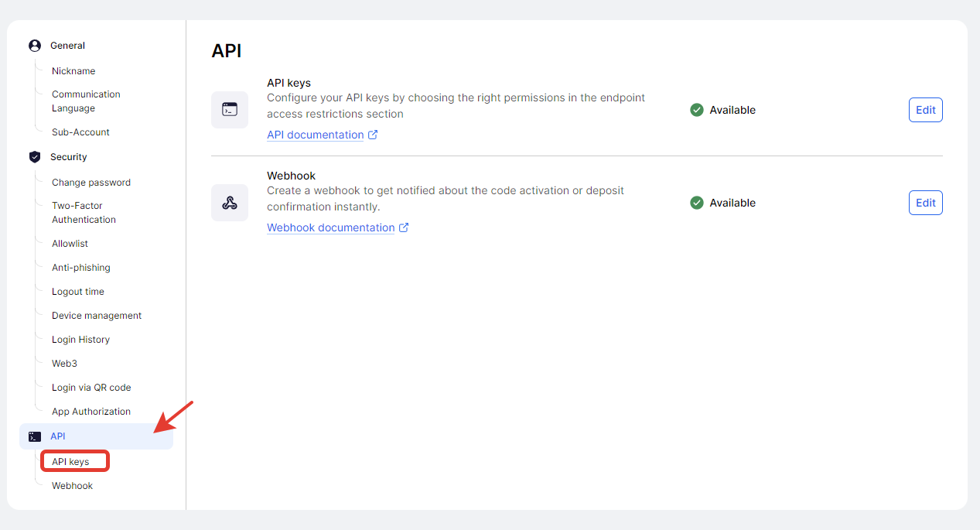Edit the API keys settings
Image resolution: width=980 pixels, height=530 pixels.
click(x=925, y=110)
